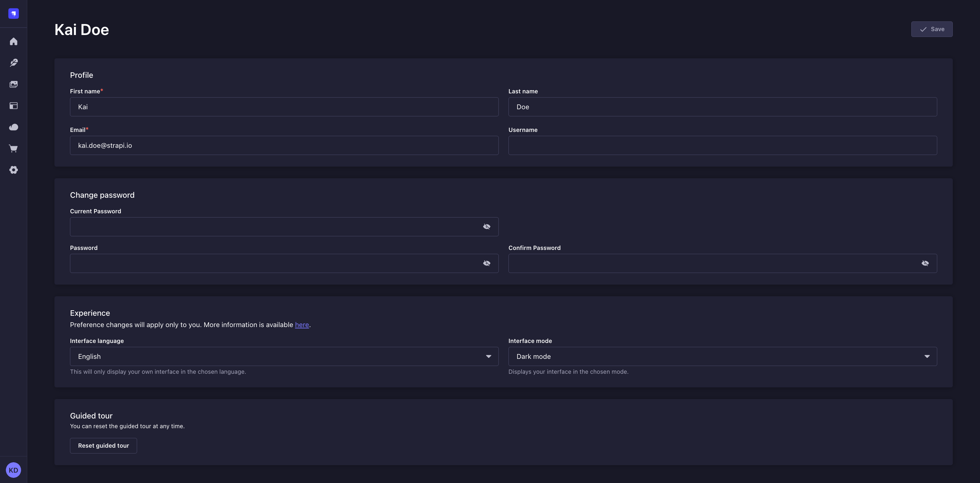This screenshot has width=980, height=483.
Task: Open the Media Library icon
Action: pos(13,84)
